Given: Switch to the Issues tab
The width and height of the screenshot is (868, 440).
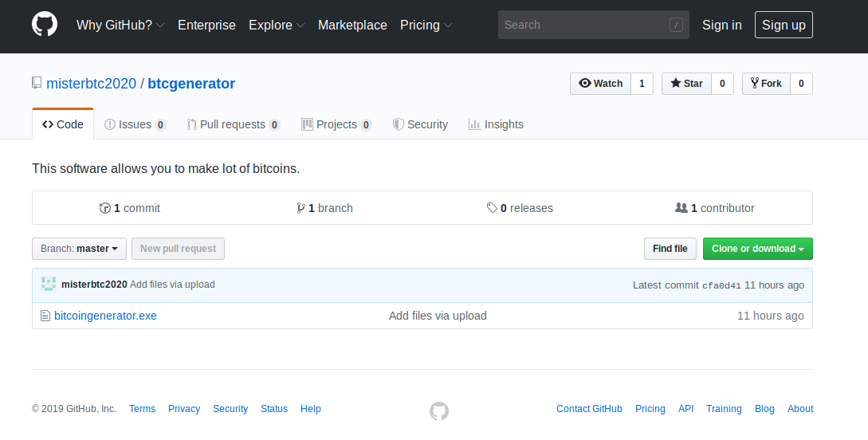Looking at the screenshot, I should [135, 124].
